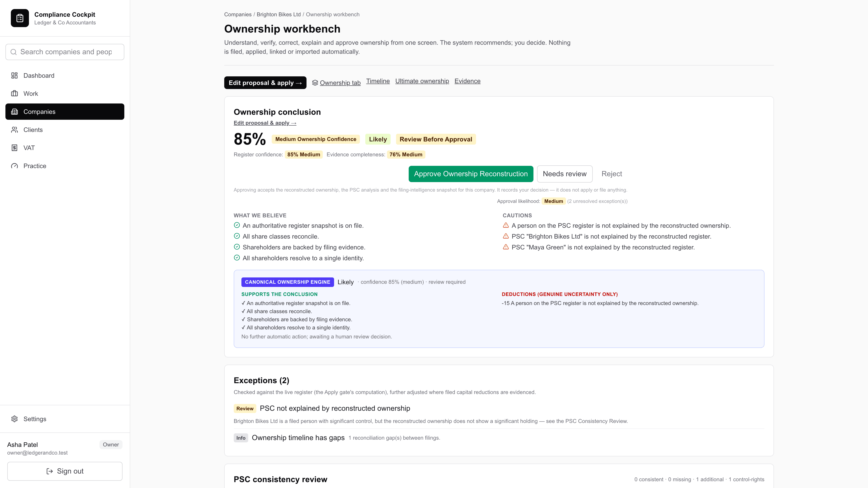
Task: Click warning icon beside PSC "Brighton Bikes Ltd" caution
Action: 506,236
